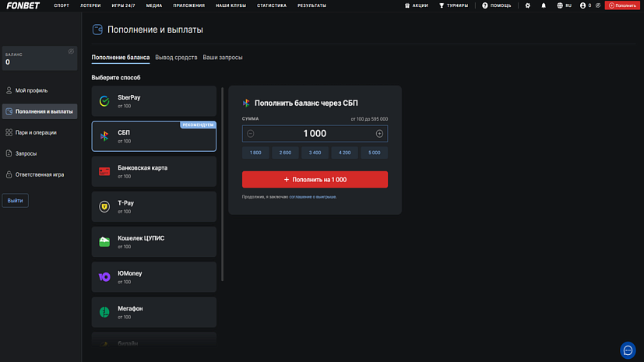Choose the T-Pay payment option
Screen dimensions: 644x362
point(153,206)
